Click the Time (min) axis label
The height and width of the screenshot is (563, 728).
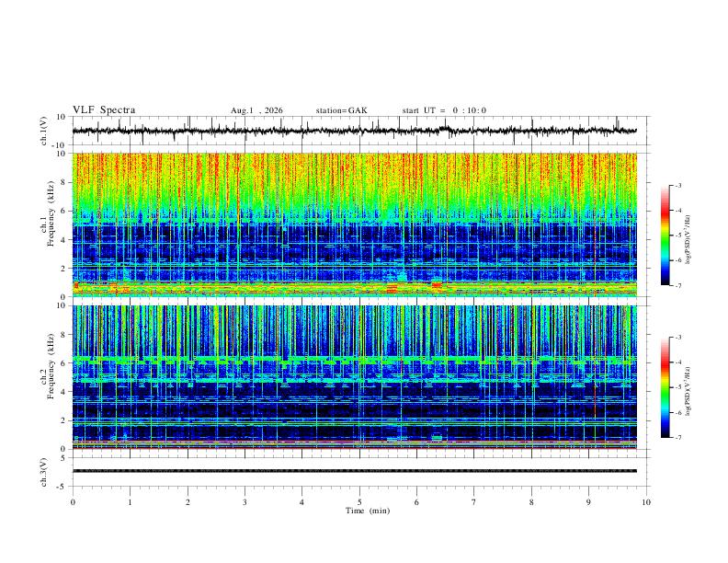(x=368, y=511)
